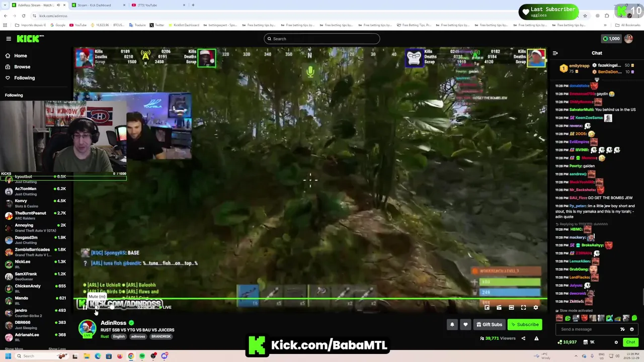Open chat settings gear
644x362 pixels.
click(616, 342)
